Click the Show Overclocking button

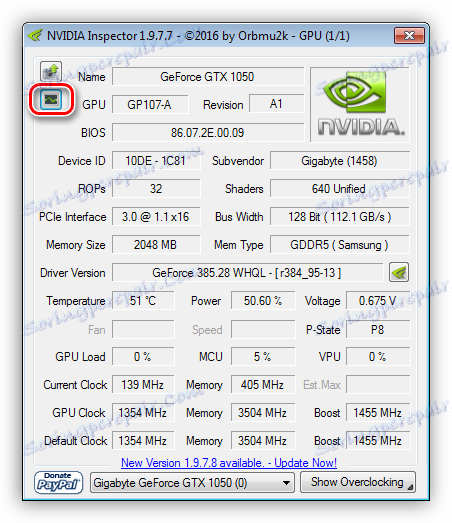(358, 482)
